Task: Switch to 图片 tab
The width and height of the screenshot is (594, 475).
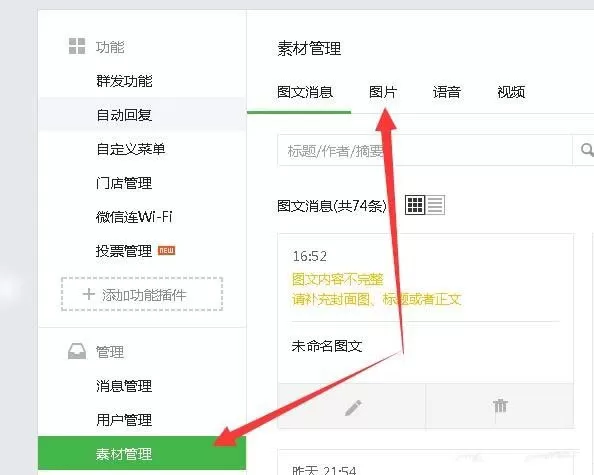Action: [383, 92]
